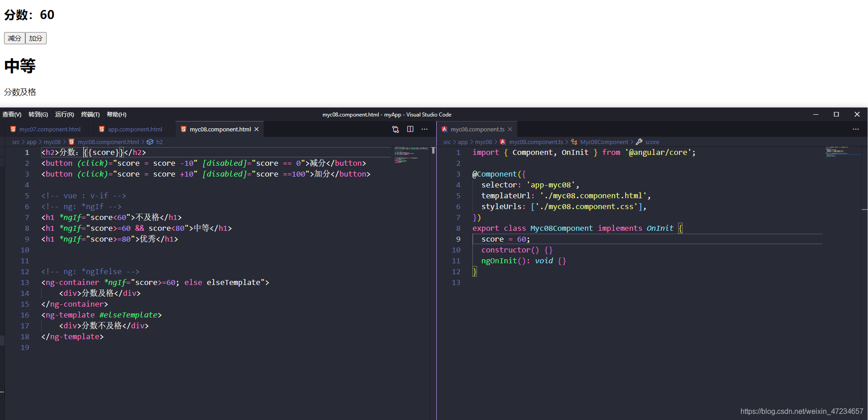Switch to app.component.html tab
The width and height of the screenshot is (868, 420).
click(135, 130)
